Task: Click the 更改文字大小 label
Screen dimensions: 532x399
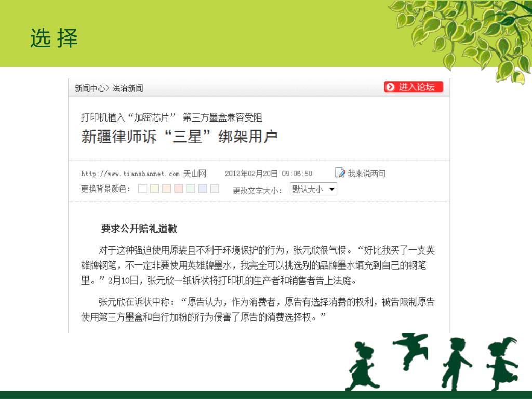Action: pyautogui.click(x=257, y=191)
